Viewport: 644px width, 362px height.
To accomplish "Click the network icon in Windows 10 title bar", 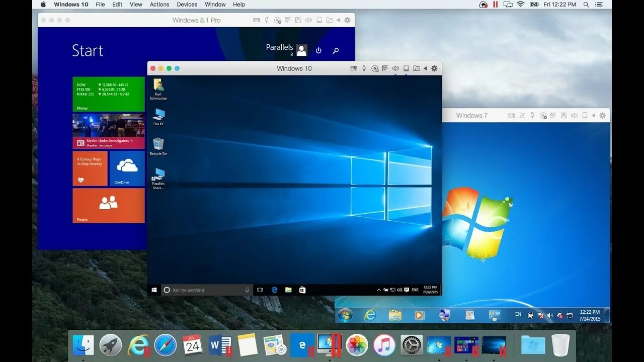I will [385, 68].
